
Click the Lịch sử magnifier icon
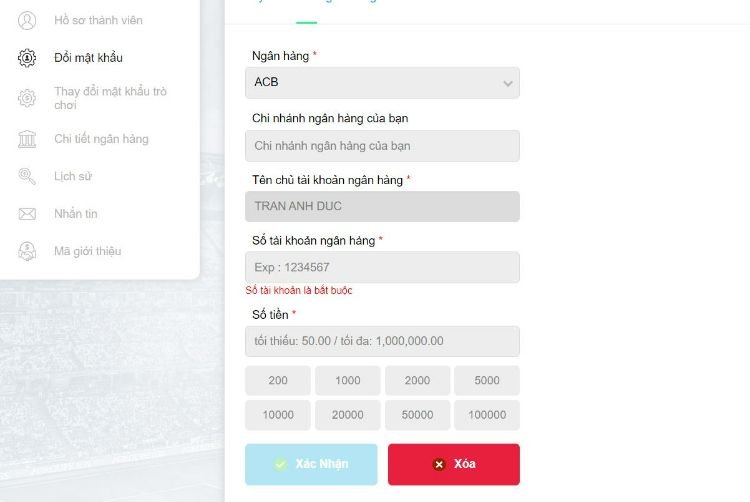point(27,176)
